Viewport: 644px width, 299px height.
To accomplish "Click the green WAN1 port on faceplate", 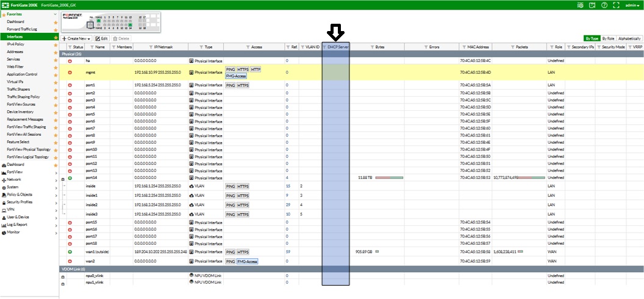I will 99,21.
